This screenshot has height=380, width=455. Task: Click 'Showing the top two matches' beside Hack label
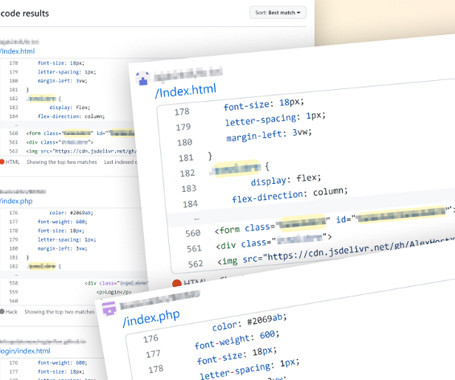[x=59, y=312]
